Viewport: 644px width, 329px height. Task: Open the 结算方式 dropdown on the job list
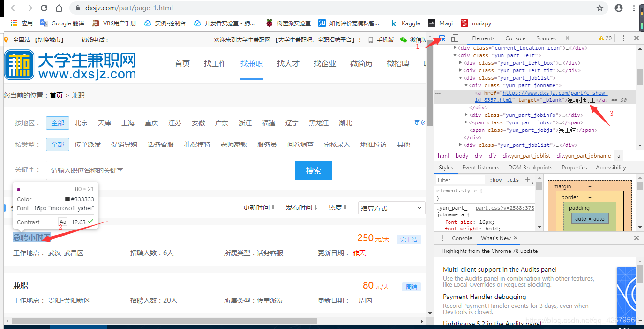391,207
